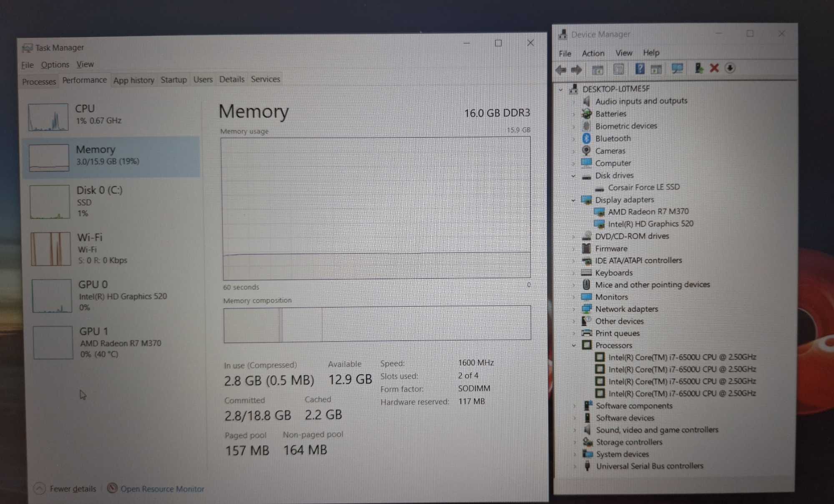Switch to Startup tab
Viewport: 834px width, 504px height.
(174, 80)
